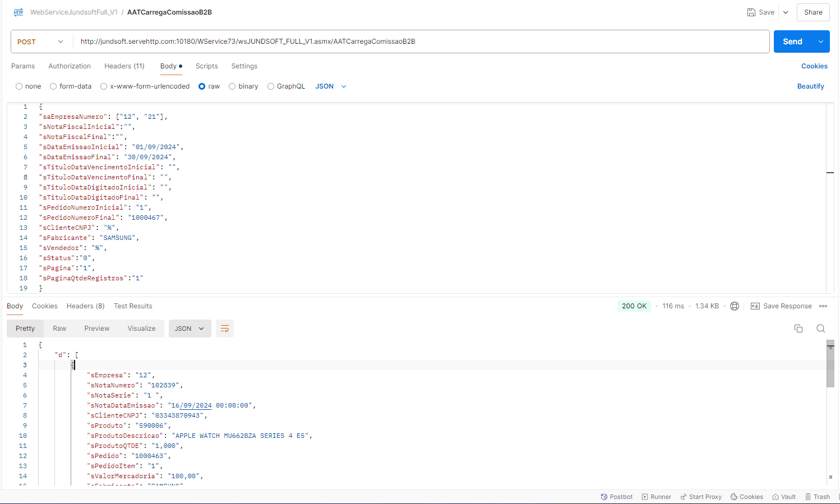
Task: Open the request body JSON format dropdown
Action: (331, 86)
